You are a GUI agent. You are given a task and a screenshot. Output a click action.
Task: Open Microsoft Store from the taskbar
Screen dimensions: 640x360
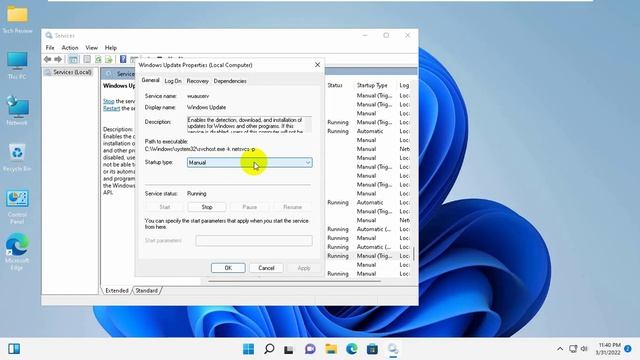click(x=372, y=349)
